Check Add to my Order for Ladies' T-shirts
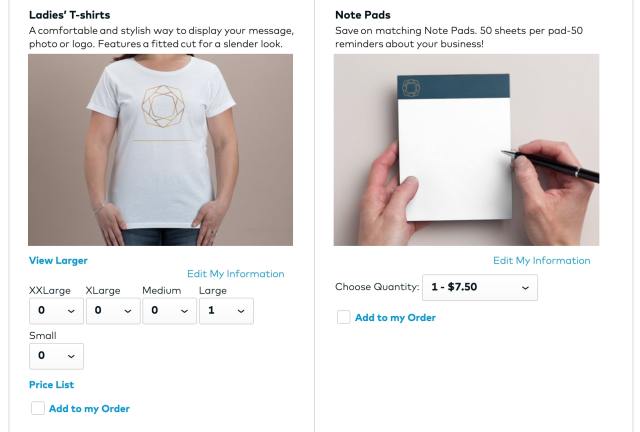 [x=38, y=408]
